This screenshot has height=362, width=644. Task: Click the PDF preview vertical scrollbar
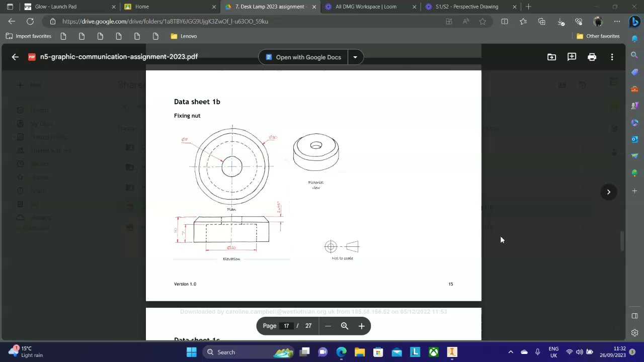tap(622, 241)
